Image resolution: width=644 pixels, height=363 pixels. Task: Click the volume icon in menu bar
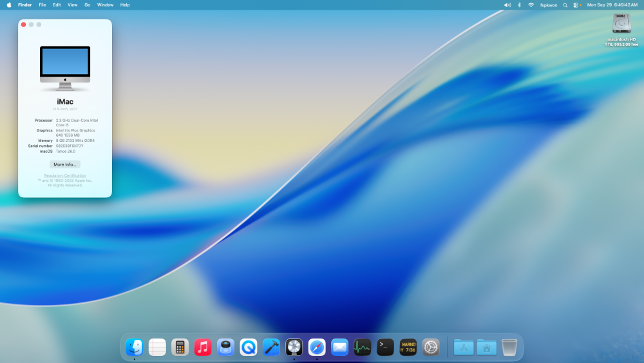pos(507,5)
